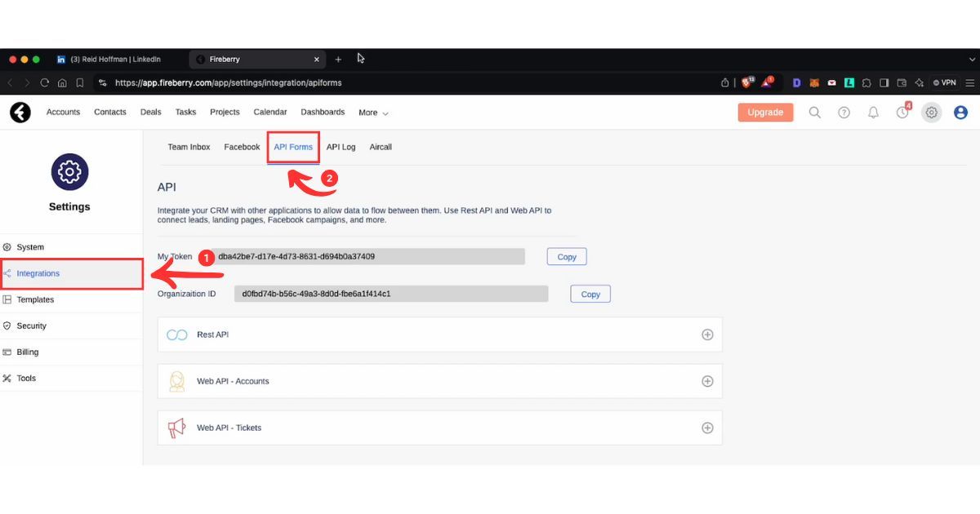Open Calendar in top navigation
The width and height of the screenshot is (980, 514).
click(x=270, y=112)
